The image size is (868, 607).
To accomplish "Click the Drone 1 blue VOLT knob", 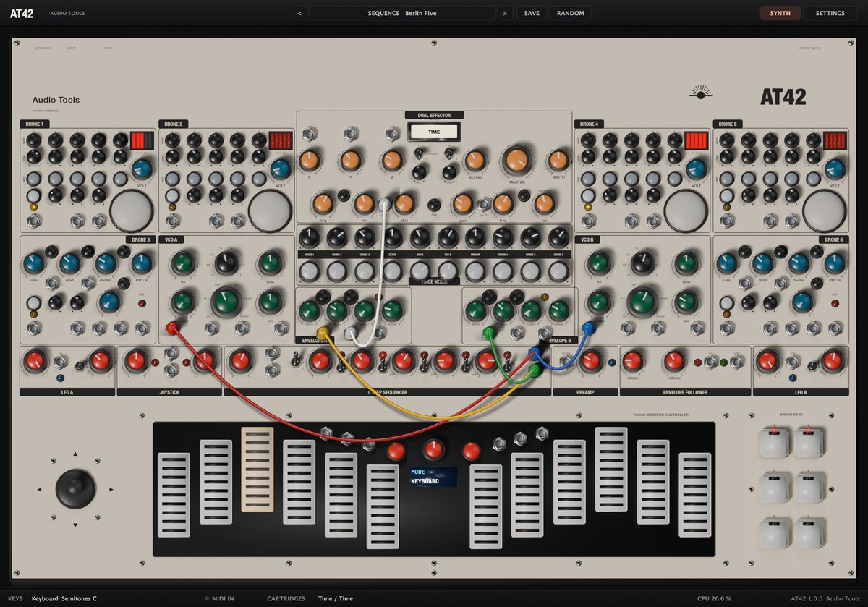I will click(x=142, y=169).
